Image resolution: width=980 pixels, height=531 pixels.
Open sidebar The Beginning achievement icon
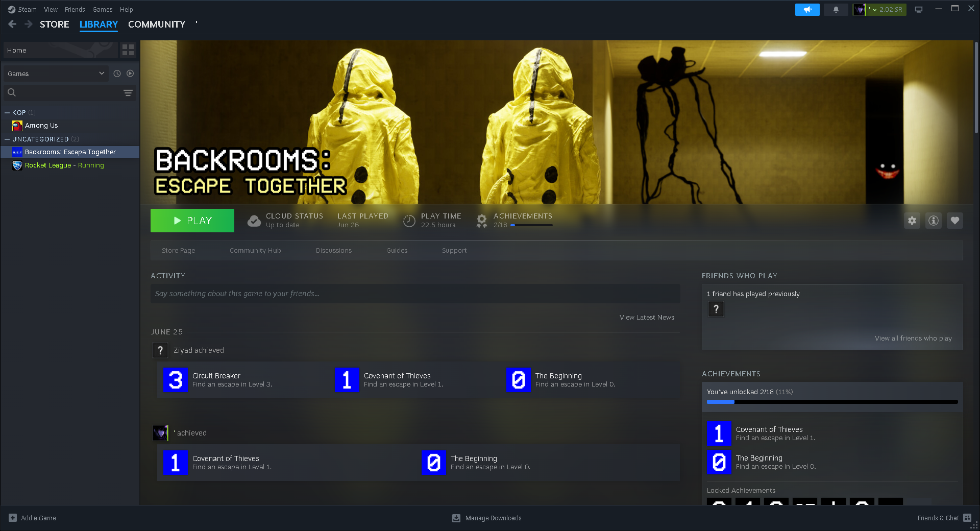719,462
